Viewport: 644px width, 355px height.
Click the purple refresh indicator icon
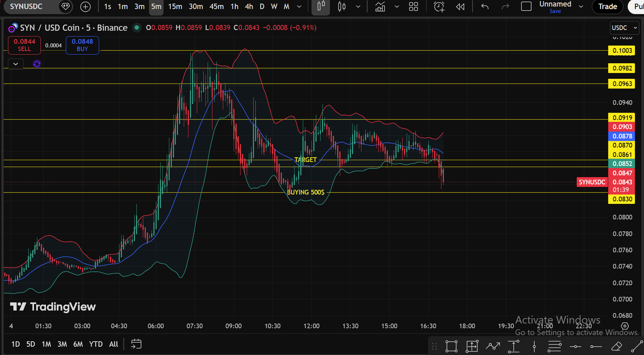[x=36, y=64]
